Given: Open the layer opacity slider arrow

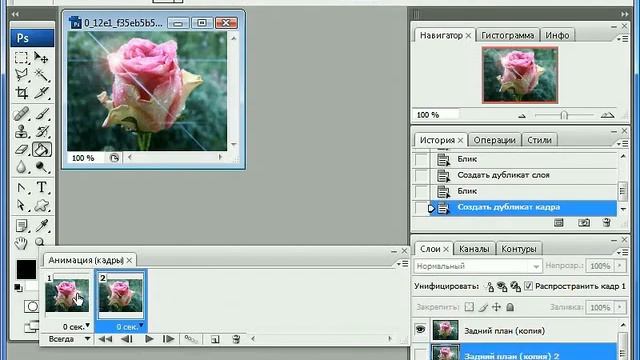Looking at the screenshot, I should (620, 266).
